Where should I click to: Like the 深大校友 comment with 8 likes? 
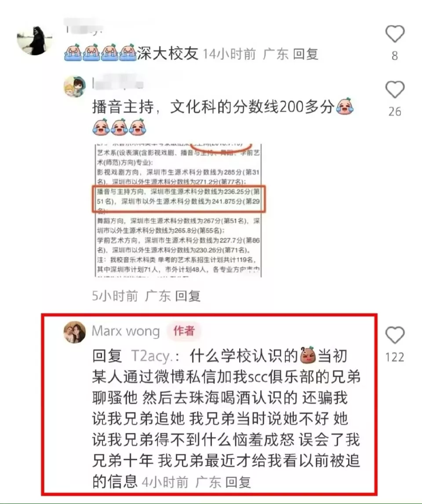tap(395, 34)
